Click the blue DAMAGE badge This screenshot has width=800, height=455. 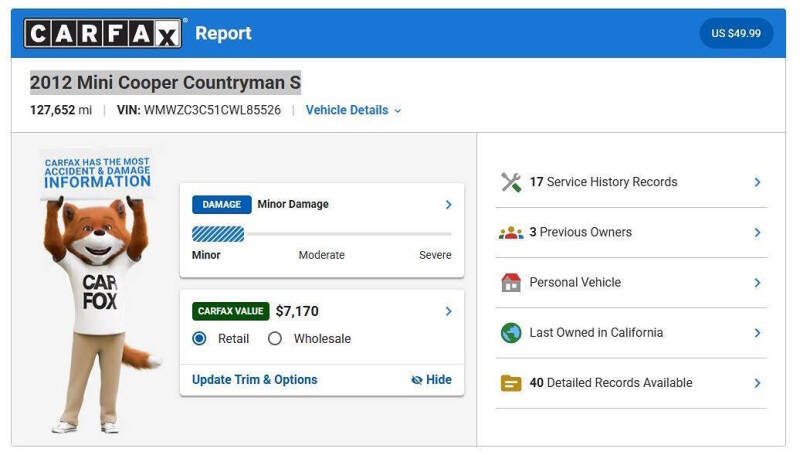pyautogui.click(x=221, y=205)
